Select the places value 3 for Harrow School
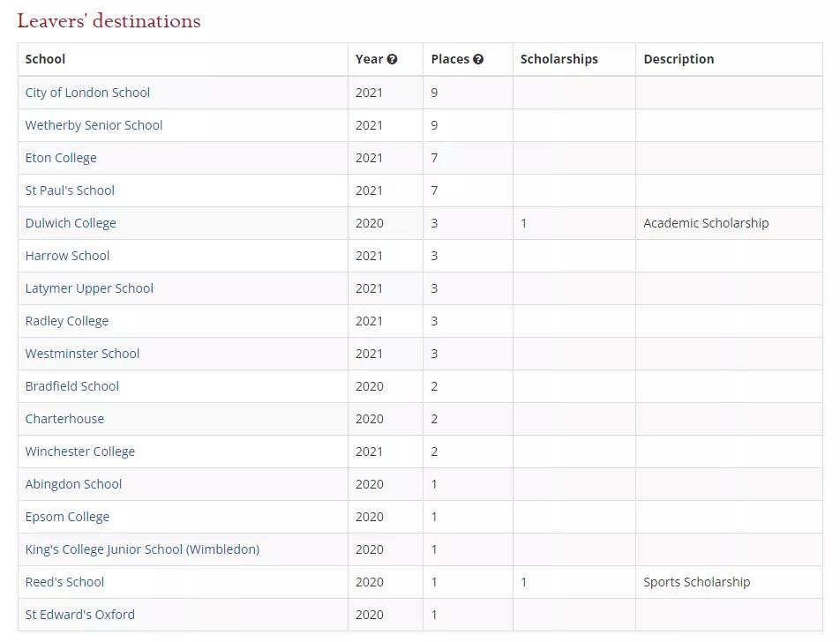Image resolution: width=840 pixels, height=642 pixels. click(434, 256)
